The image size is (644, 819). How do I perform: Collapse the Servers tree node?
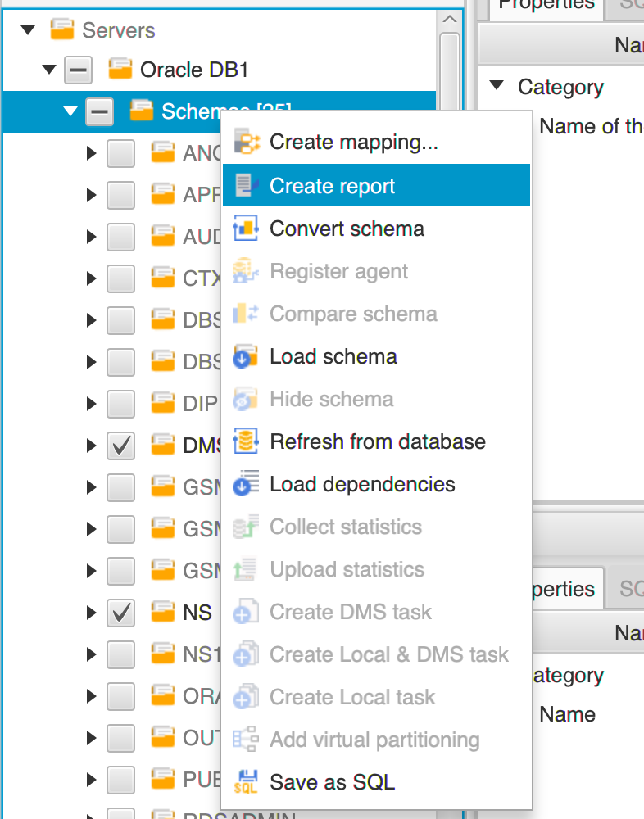28,29
